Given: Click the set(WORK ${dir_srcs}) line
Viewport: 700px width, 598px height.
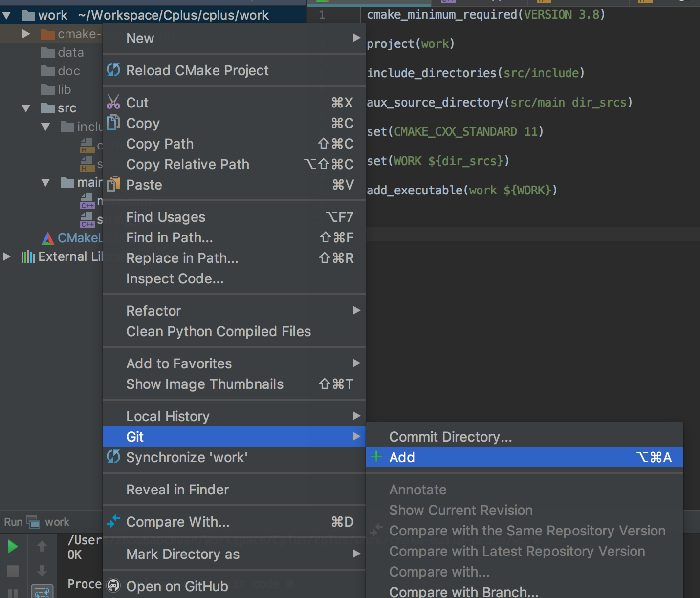Looking at the screenshot, I should click(x=438, y=161).
